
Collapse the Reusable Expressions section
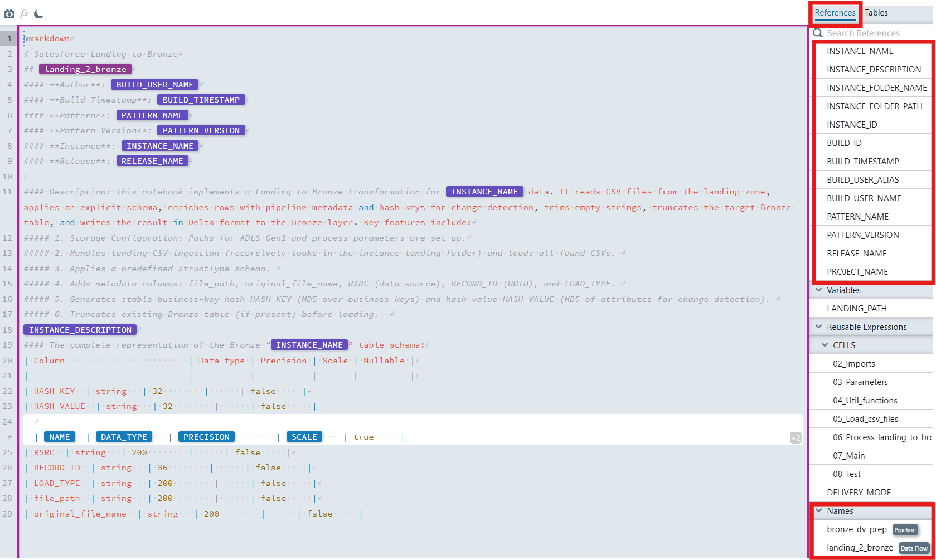[x=819, y=327]
